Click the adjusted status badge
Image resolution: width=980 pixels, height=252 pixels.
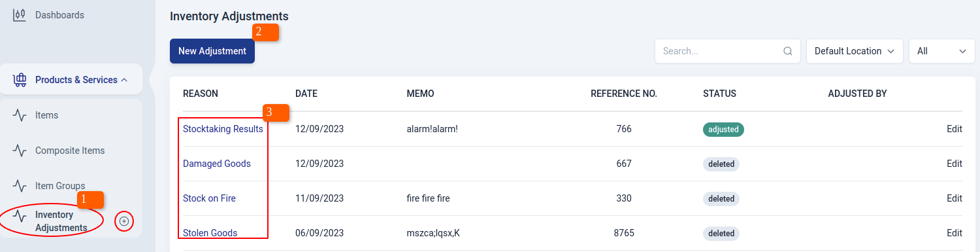tap(723, 130)
